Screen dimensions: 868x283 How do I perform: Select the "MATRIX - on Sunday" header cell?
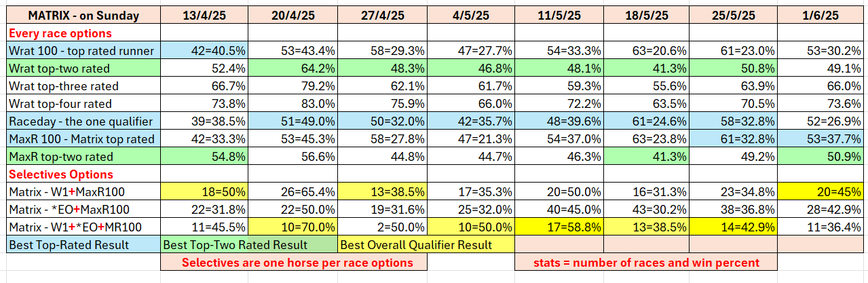click(81, 15)
